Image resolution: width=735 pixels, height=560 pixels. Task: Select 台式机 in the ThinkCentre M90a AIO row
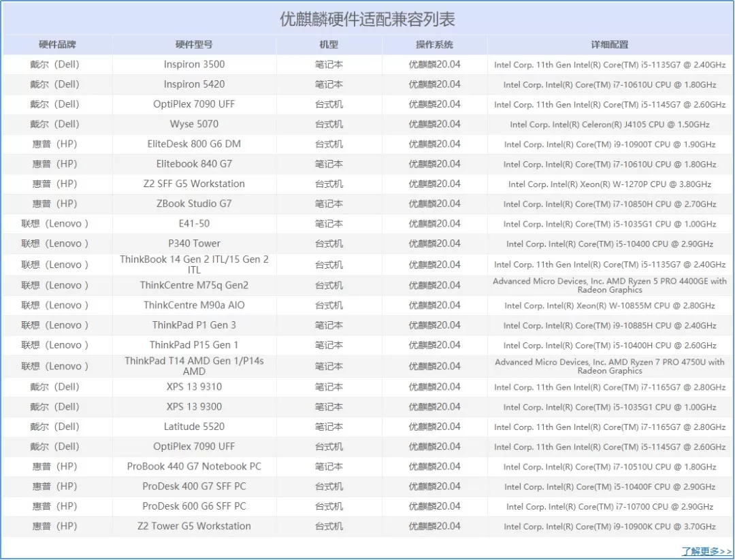click(x=329, y=305)
